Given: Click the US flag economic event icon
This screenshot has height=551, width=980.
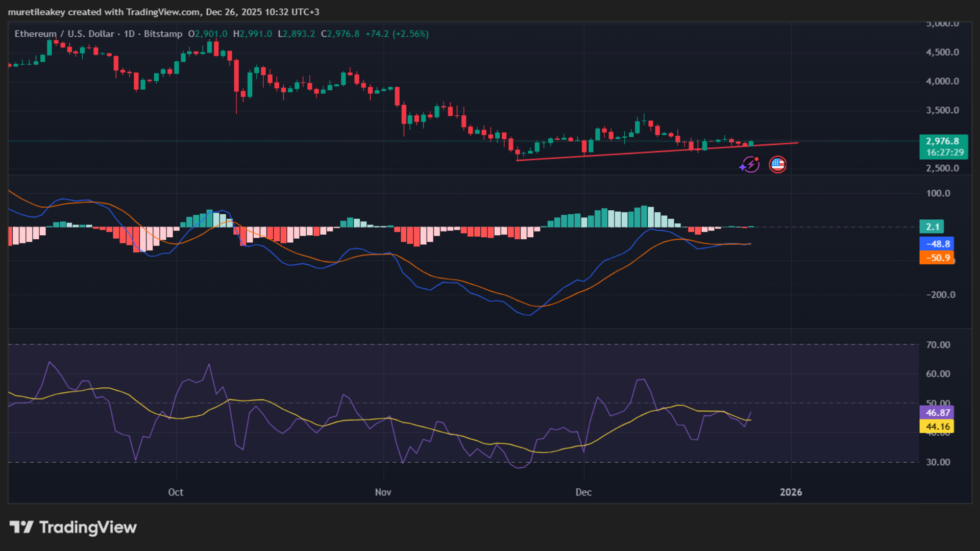Looking at the screenshot, I should pos(777,164).
